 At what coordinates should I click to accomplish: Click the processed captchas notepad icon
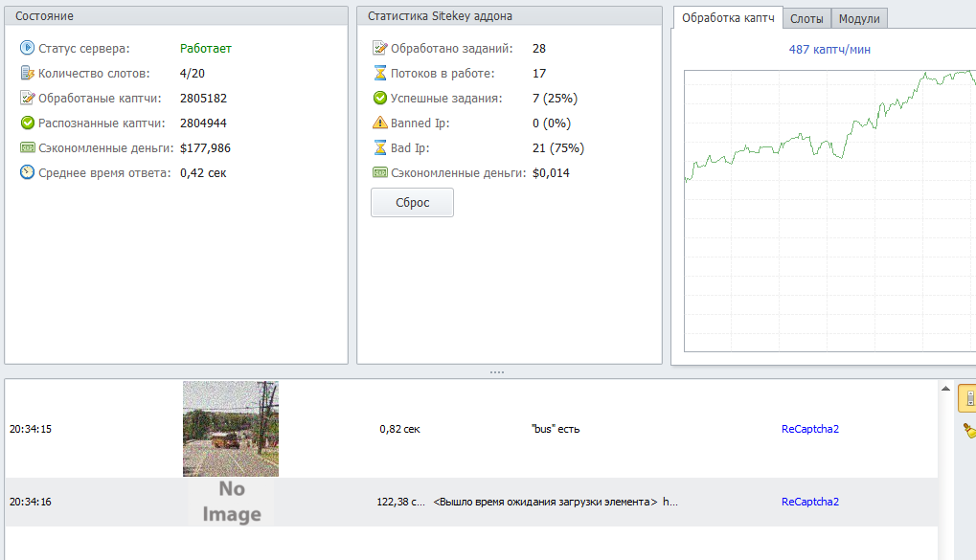point(27,98)
